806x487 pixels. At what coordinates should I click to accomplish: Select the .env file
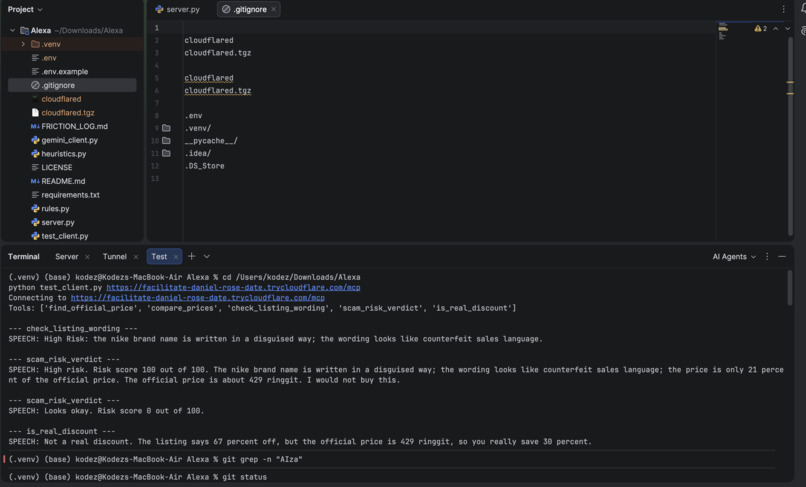[x=49, y=58]
